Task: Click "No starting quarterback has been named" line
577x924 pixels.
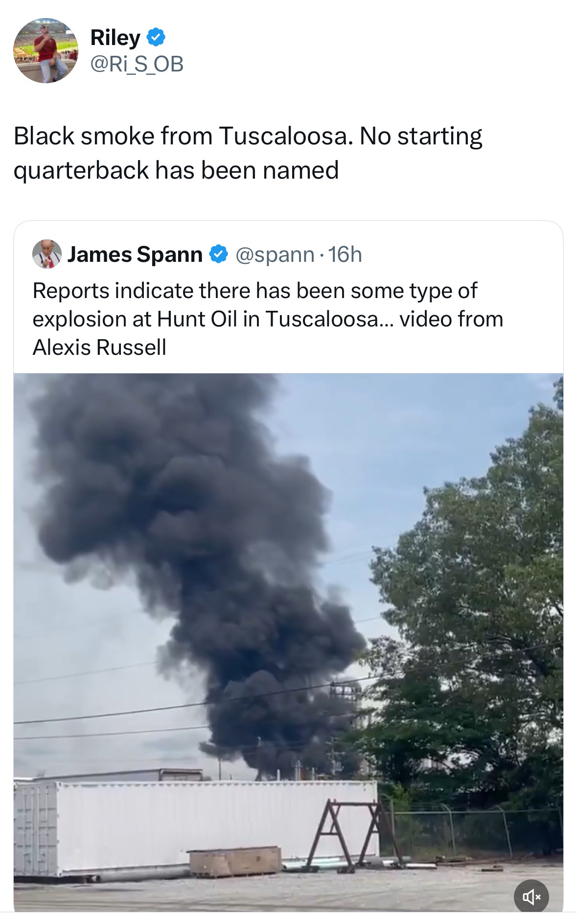Action: [x=176, y=170]
